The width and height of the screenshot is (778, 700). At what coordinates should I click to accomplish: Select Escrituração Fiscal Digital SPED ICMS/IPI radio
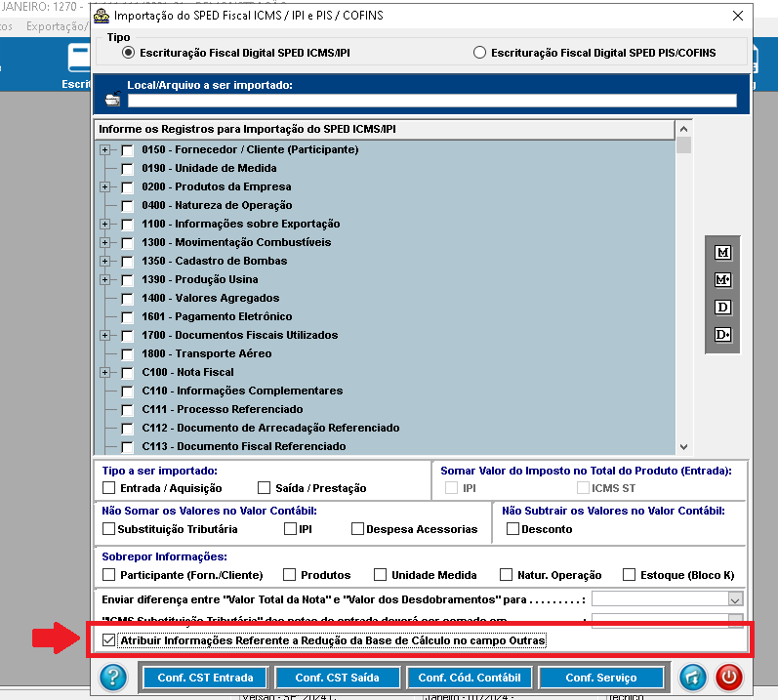tap(128, 53)
